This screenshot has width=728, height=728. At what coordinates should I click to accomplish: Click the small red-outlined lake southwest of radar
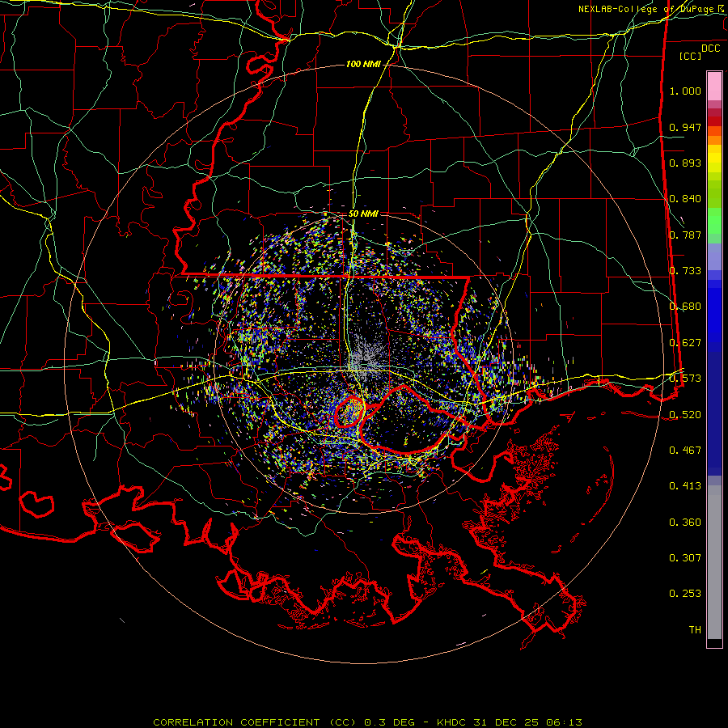(349, 412)
